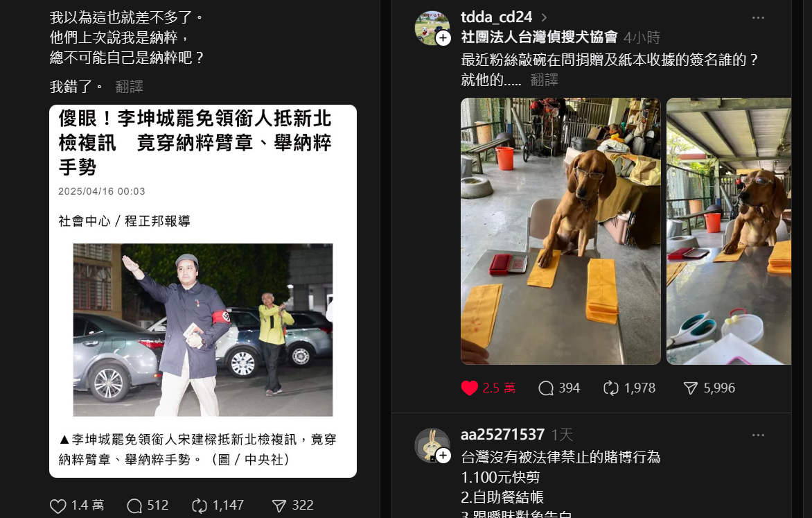Follow tdda_cd24 via plus badge on avatar
This screenshot has width=812, height=518.
tap(443, 38)
